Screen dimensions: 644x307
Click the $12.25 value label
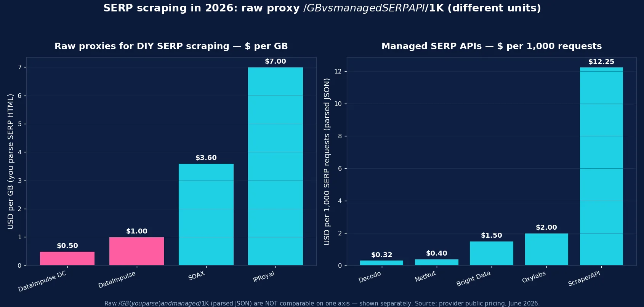pos(601,62)
